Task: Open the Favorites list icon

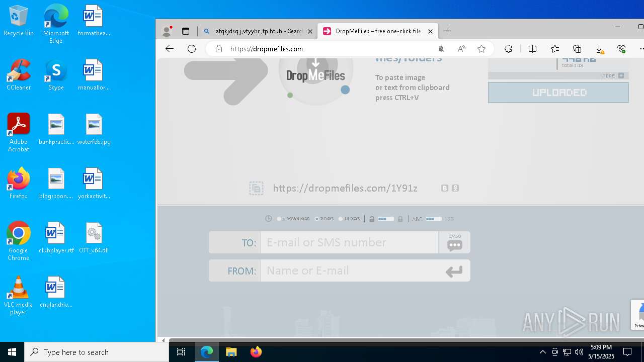Action: pyautogui.click(x=555, y=49)
